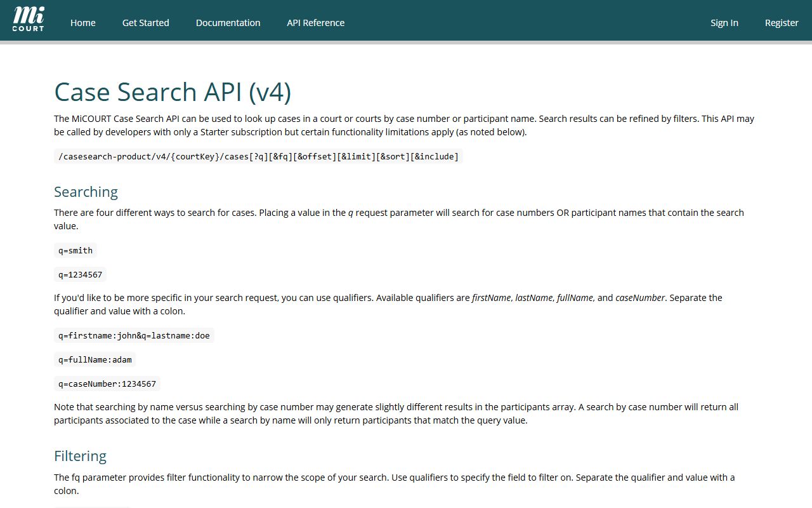Click the Searching section heading

tap(86, 192)
